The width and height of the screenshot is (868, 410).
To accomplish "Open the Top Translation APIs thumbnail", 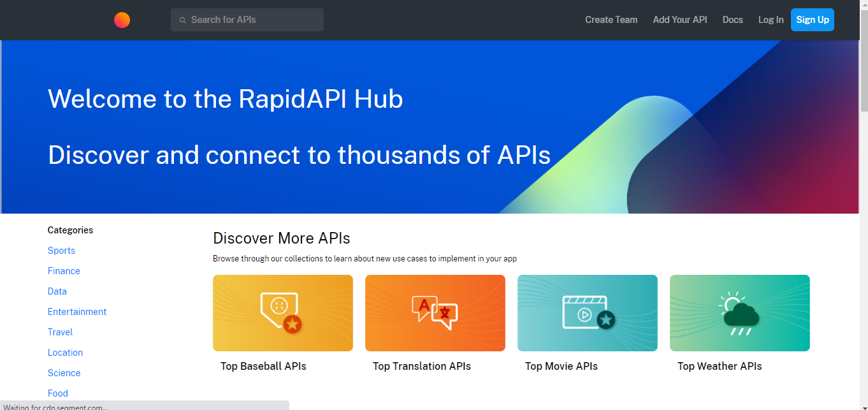I will pos(435,313).
